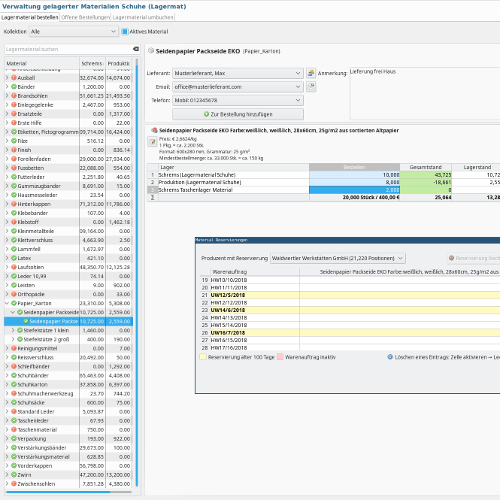Click the yellow Reservierung älter 100 Tage swatch

tap(203, 357)
